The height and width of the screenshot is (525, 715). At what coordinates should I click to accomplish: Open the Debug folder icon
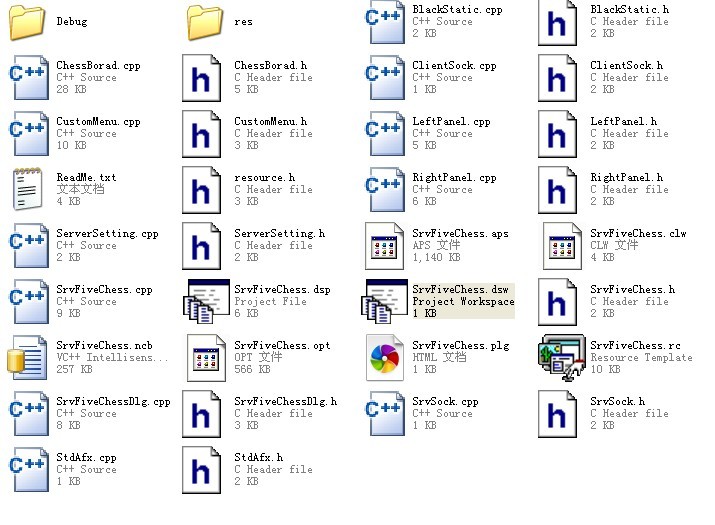point(27,22)
